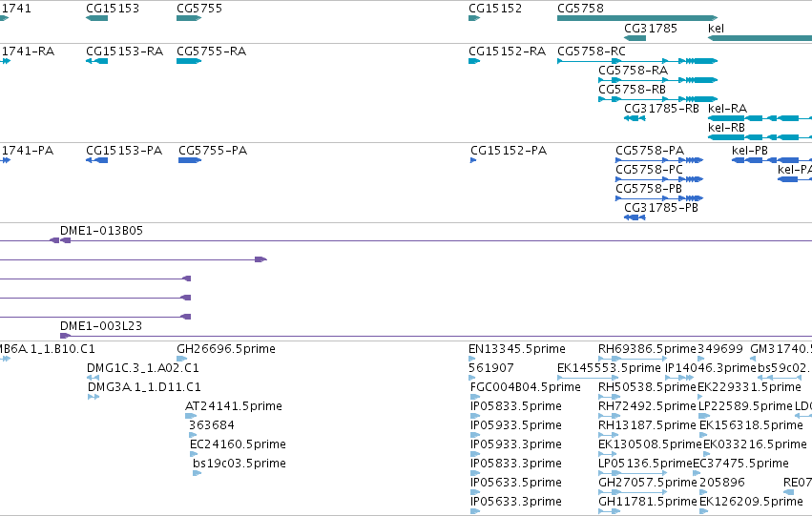Select the CG5758 gene bar

click(x=637, y=18)
